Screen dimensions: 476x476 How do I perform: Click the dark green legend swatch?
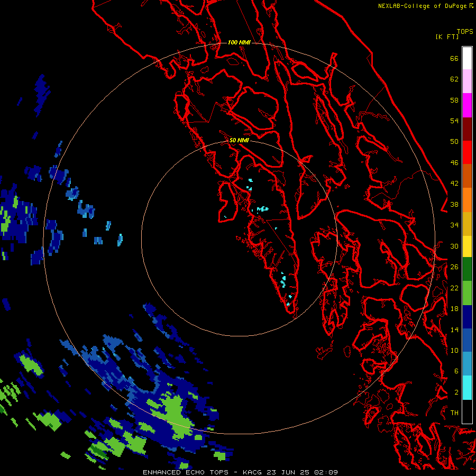467,269
